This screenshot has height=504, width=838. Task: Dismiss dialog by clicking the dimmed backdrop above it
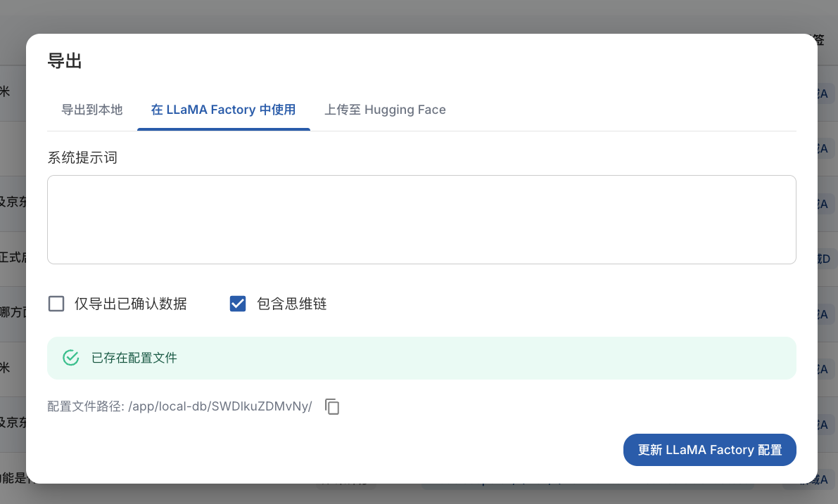(x=422, y=15)
